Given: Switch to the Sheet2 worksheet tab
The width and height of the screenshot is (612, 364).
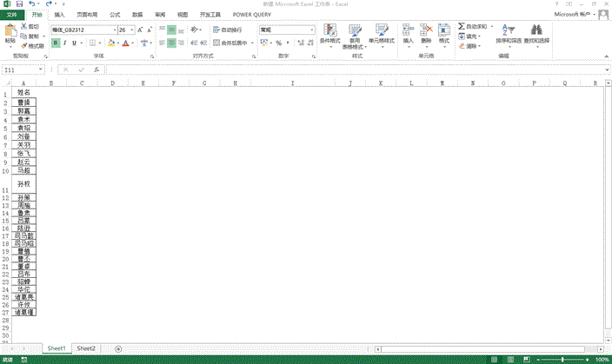Looking at the screenshot, I should coord(86,347).
